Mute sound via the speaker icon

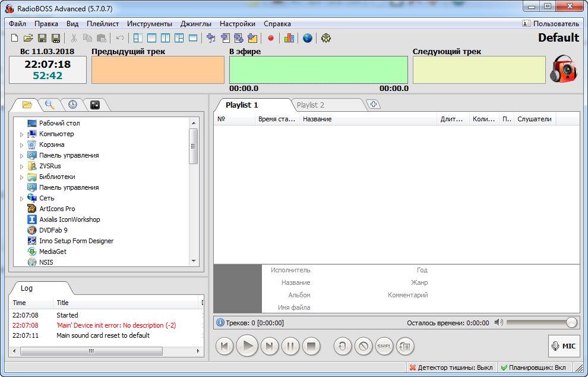[498, 322]
